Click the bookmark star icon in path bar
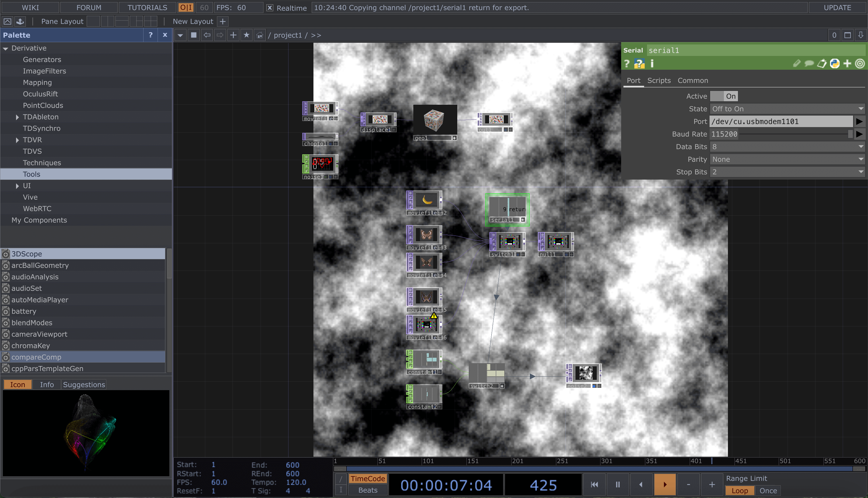 click(246, 35)
